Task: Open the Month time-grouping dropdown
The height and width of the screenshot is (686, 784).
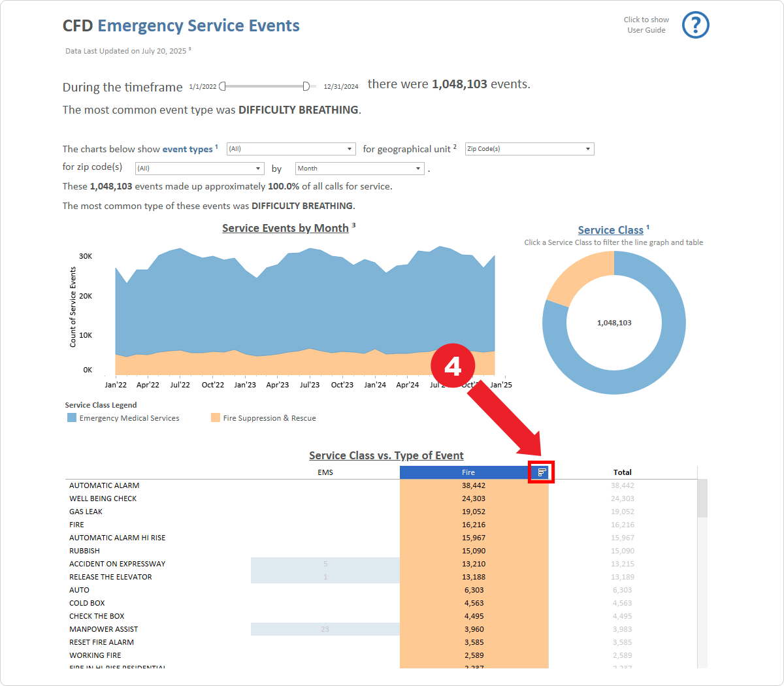Action: (359, 169)
